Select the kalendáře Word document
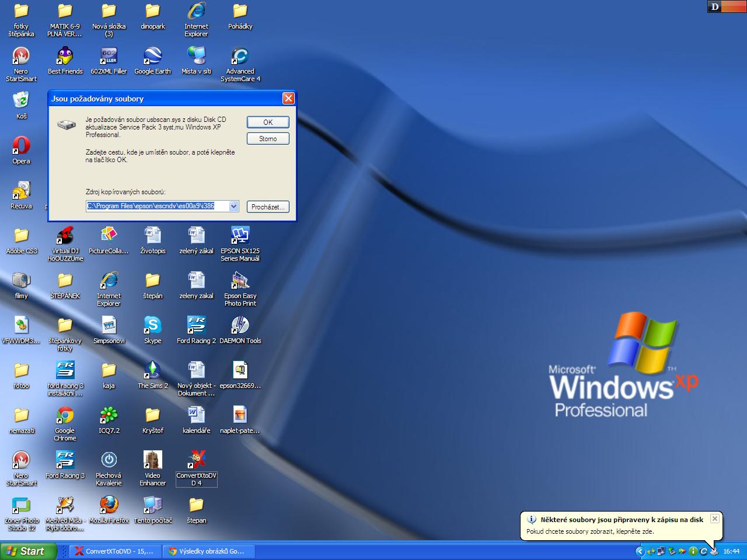Viewport: 747px width, 560px height. 197,420
